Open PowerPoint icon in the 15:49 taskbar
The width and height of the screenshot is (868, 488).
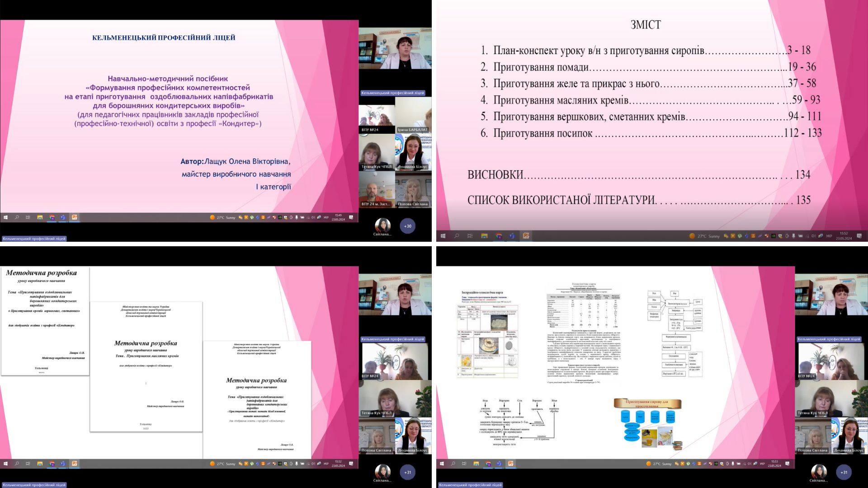coord(75,217)
